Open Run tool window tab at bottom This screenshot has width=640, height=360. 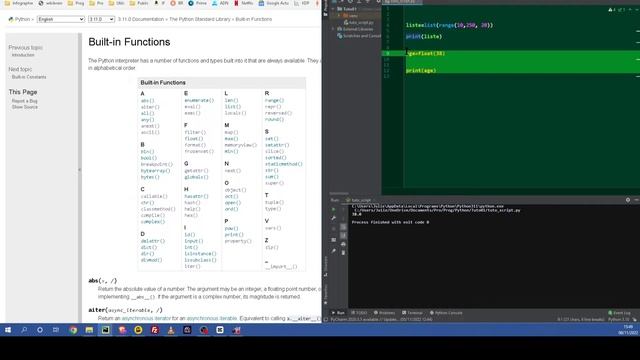click(x=338, y=313)
